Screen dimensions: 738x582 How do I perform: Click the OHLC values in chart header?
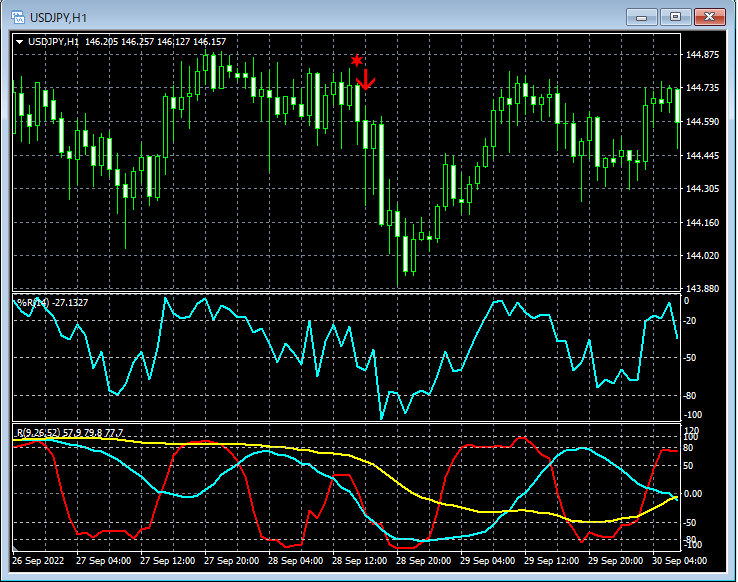pos(156,42)
